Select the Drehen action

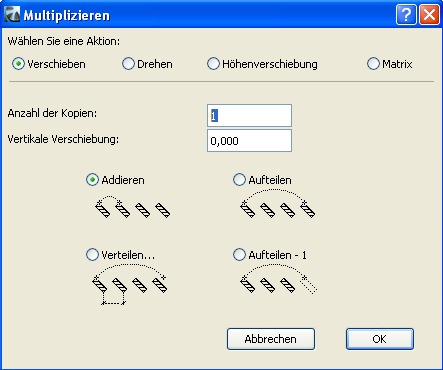coord(147,64)
